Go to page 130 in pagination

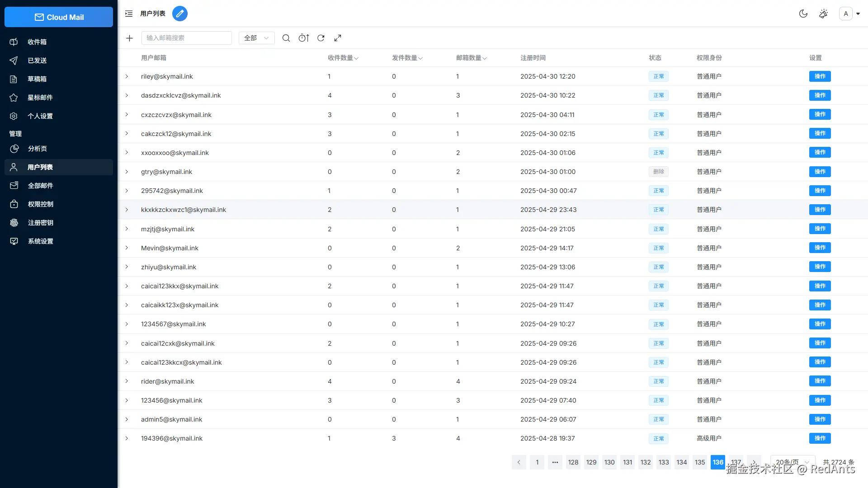(609, 462)
